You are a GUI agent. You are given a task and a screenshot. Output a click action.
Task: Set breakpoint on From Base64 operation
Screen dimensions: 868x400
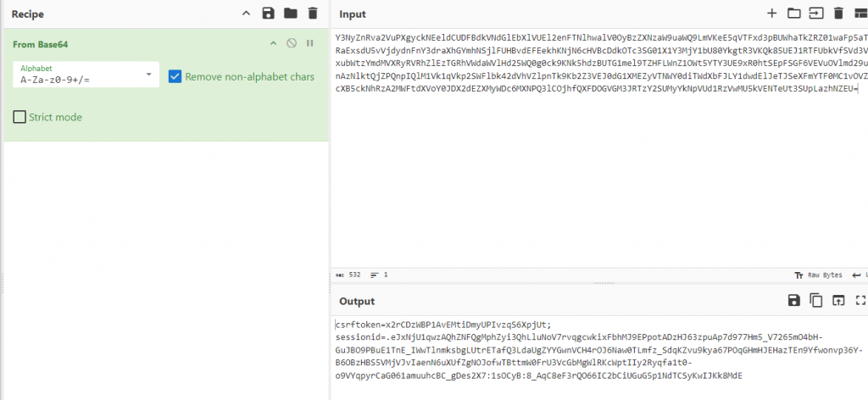(309, 43)
